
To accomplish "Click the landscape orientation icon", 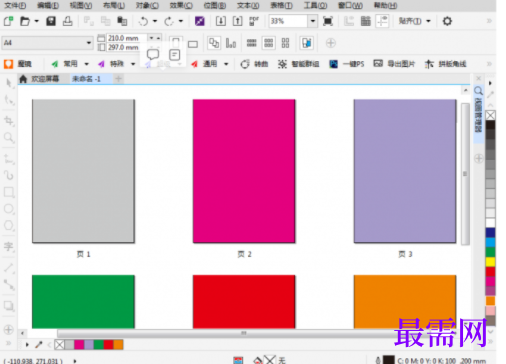I will tap(193, 44).
